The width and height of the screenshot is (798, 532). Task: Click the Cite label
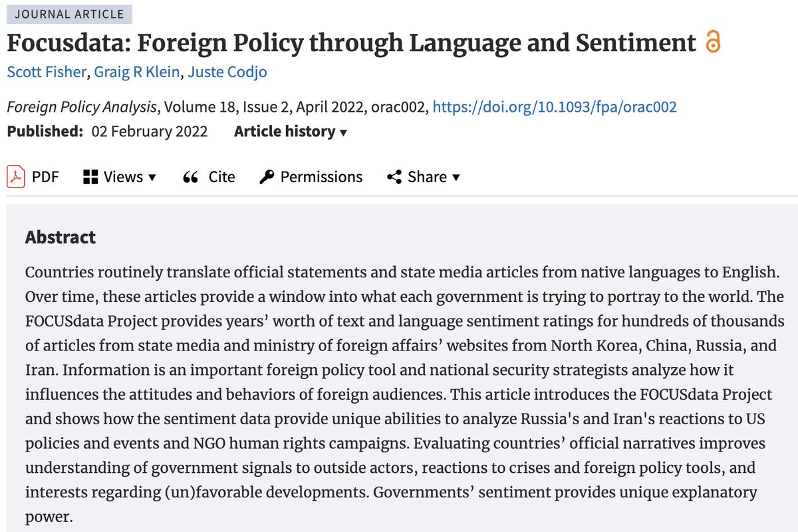point(222,177)
